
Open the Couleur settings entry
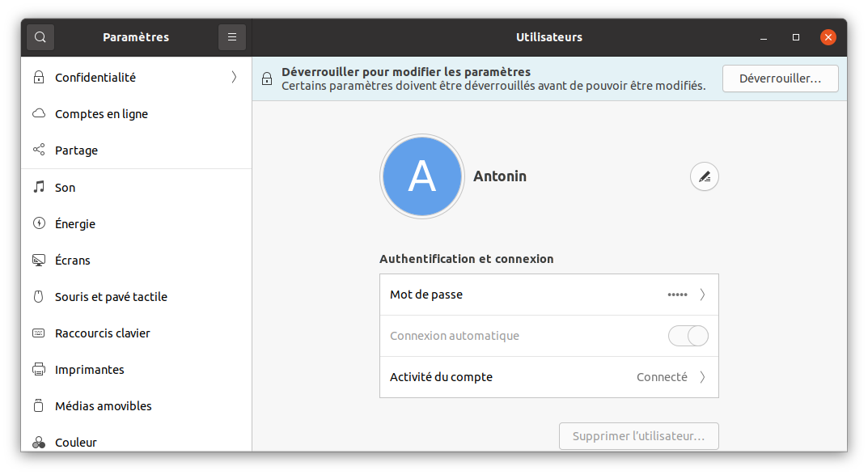pyautogui.click(x=76, y=442)
